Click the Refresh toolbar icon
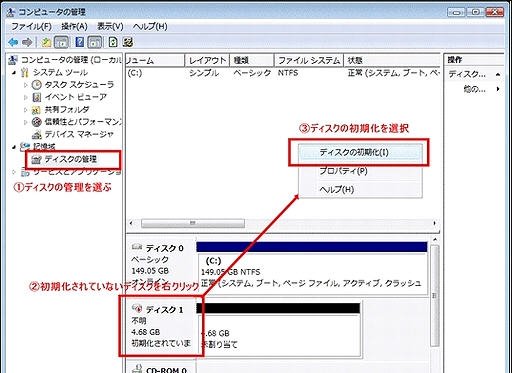 point(113,42)
